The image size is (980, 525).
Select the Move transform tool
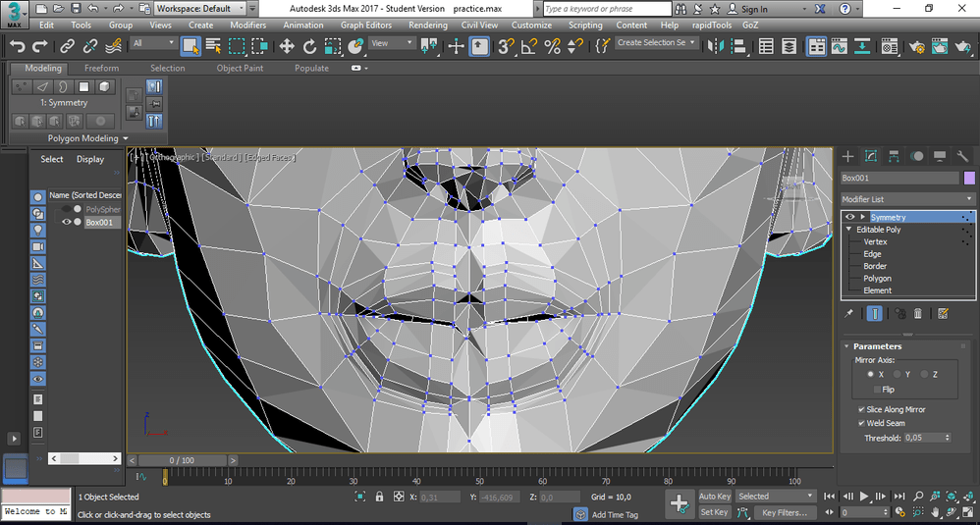point(287,46)
